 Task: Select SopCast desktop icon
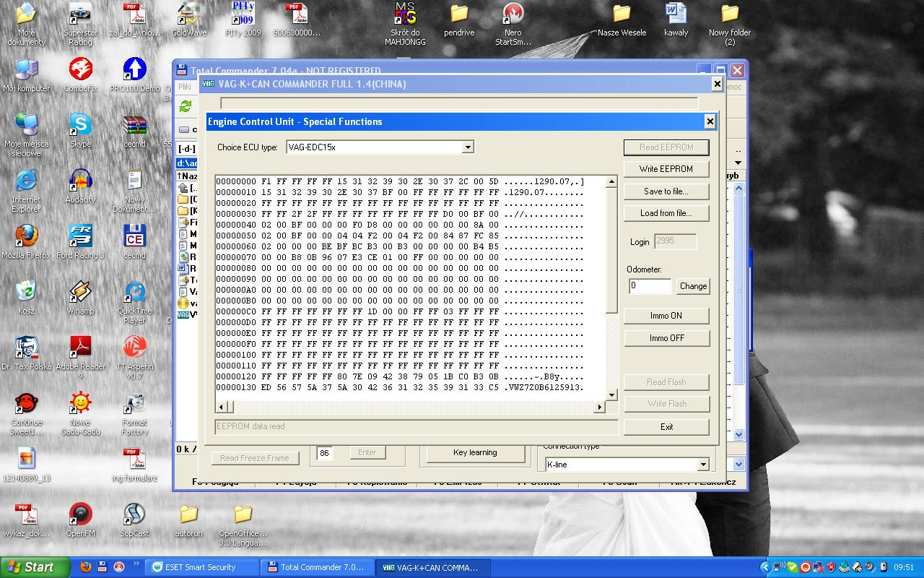[x=134, y=522]
